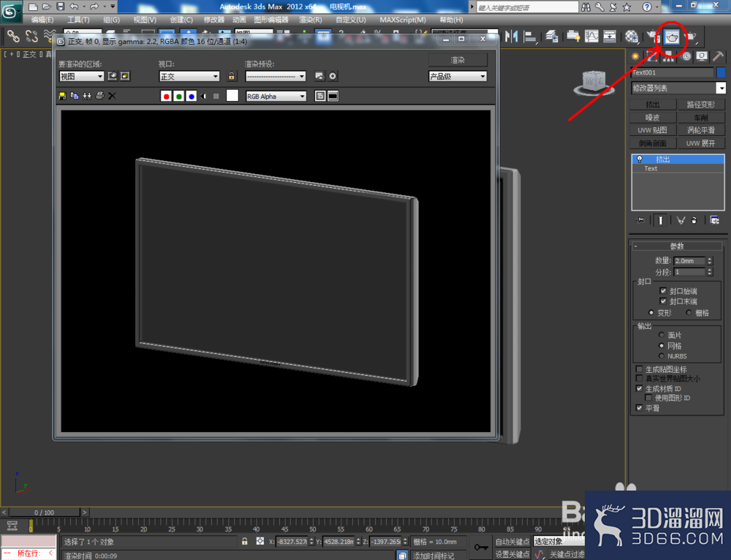Toggle the blue channel display
The image size is (731, 560).
(191, 96)
